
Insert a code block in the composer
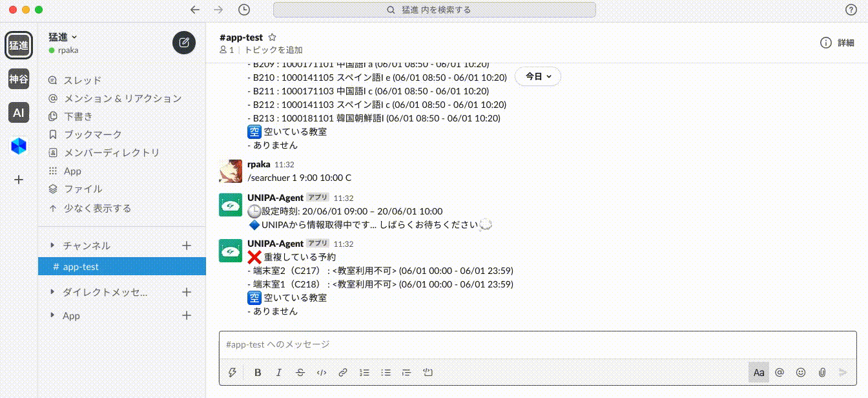[428, 372]
